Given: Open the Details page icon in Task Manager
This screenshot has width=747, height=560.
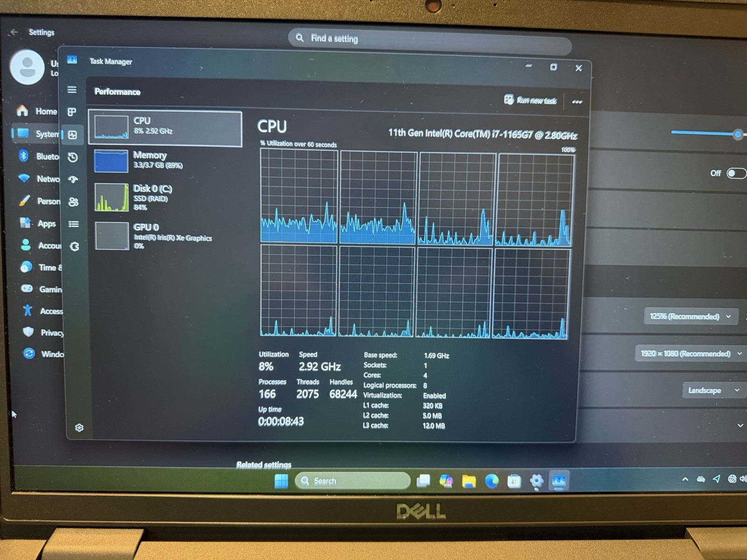Looking at the screenshot, I should 74,224.
